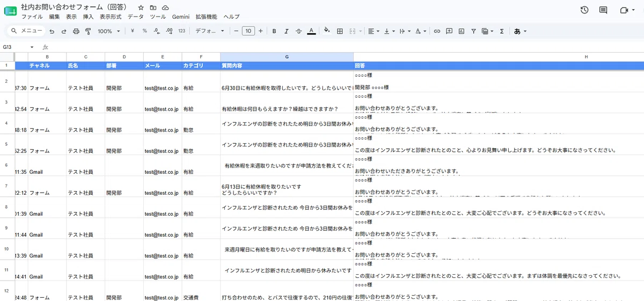
Task: Open the functions sigma icon
Action: pos(502,31)
